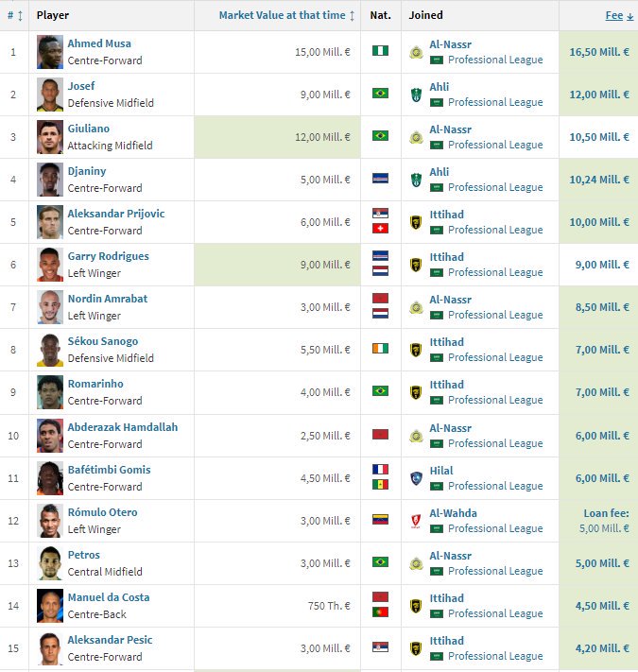This screenshot has height=672, width=638.
Task: Click Bafétimbi Gomis portrait thumbnail
Action: coord(50,478)
